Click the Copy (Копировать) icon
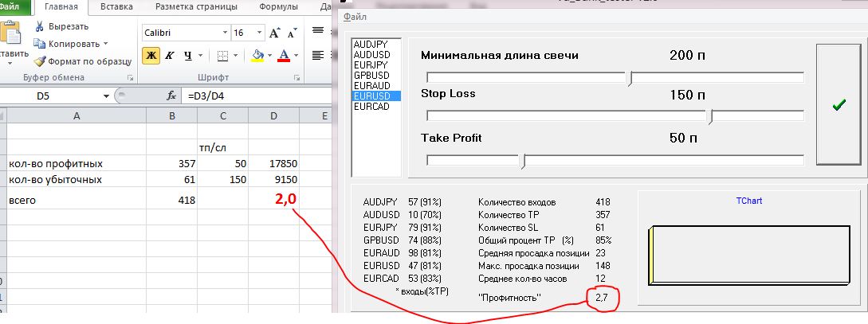The height and width of the screenshot is (324, 868). pos(39,44)
